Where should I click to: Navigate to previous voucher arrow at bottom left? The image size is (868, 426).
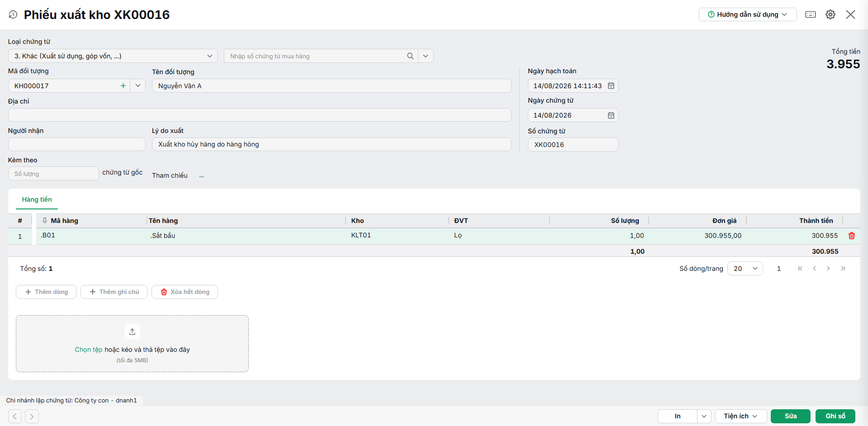click(x=15, y=416)
